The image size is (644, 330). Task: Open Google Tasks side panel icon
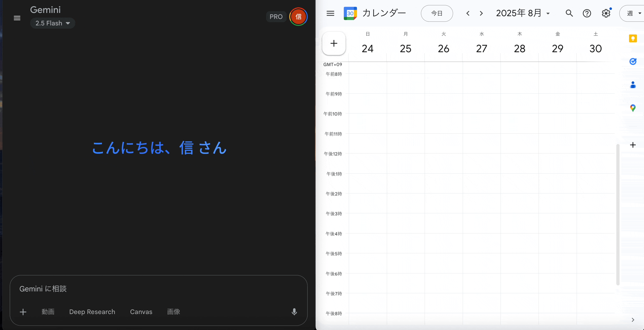click(633, 61)
